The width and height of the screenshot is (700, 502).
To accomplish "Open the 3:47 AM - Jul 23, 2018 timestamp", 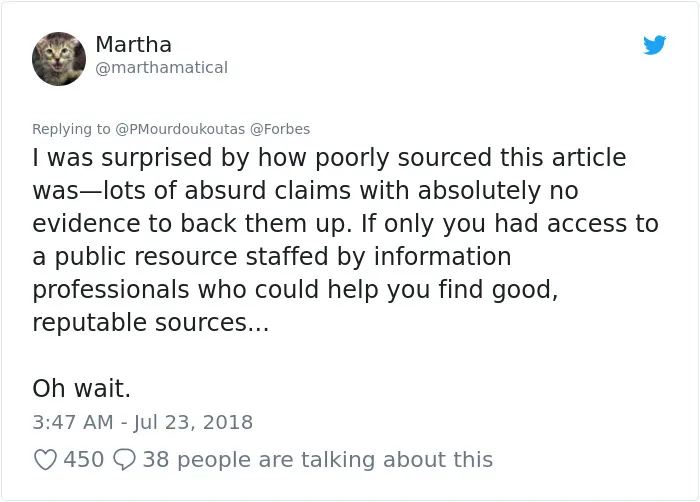I will (142, 422).
